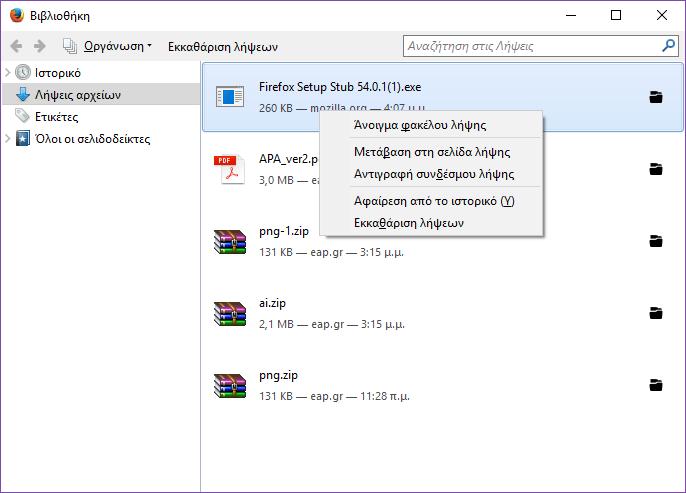
Task: Minimize the Βιβλιοθήκη window
Action: pos(570,15)
